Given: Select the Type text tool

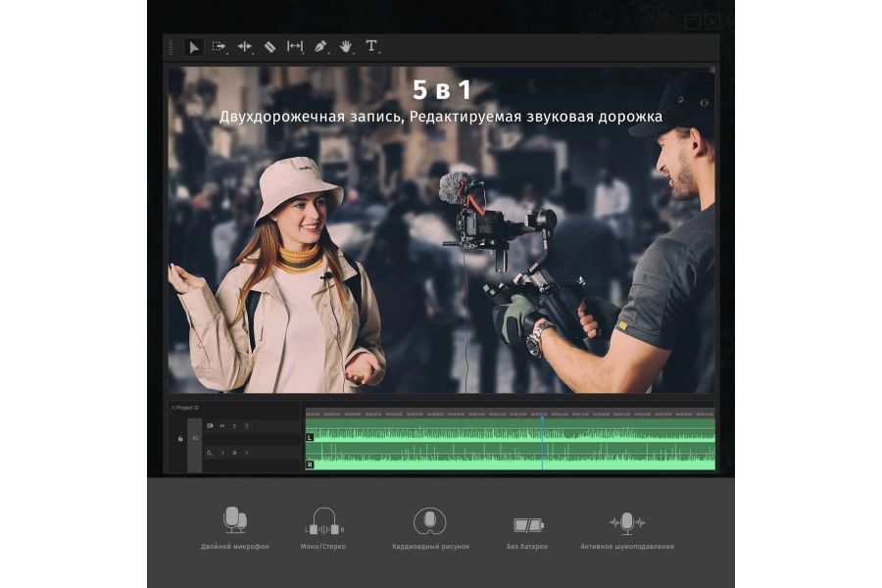Looking at the screenshot, I should pos(371,46).
